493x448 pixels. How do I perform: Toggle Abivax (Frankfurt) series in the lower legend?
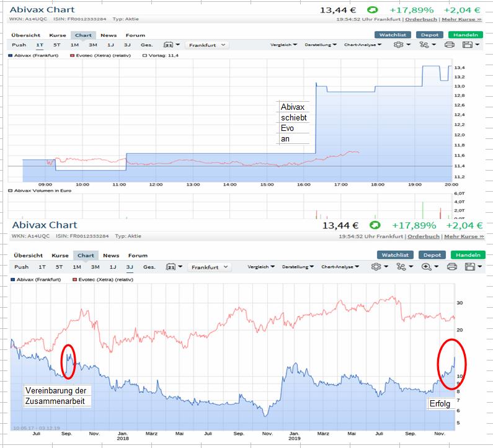[x=38, y=280]
